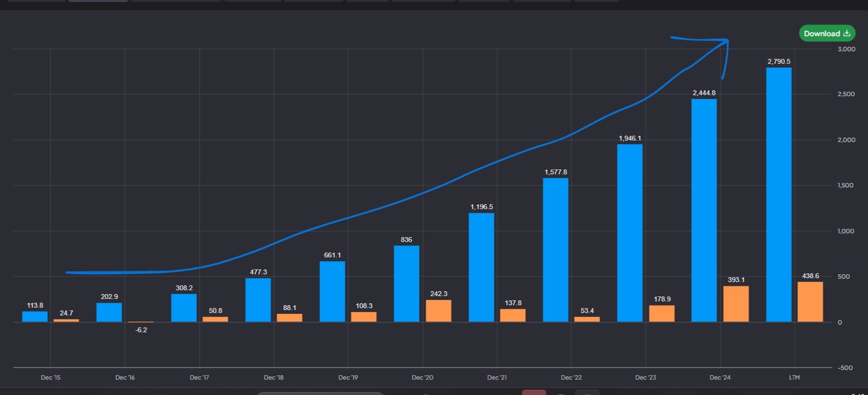Click the orange Dec '24 bar labeled 393.1
868x395 pixels.
[736, 304]
